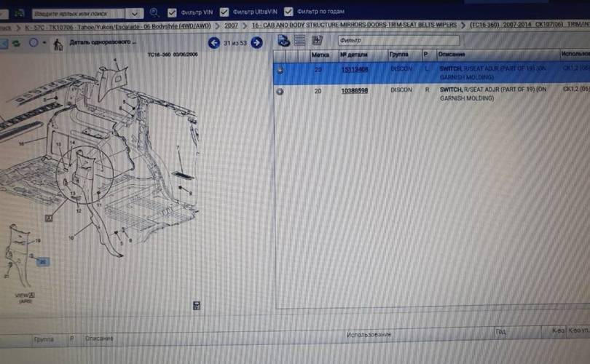Screen dimensions: 590x364
Task: Click the list view icon above parts table
Action: coord(299,41)
